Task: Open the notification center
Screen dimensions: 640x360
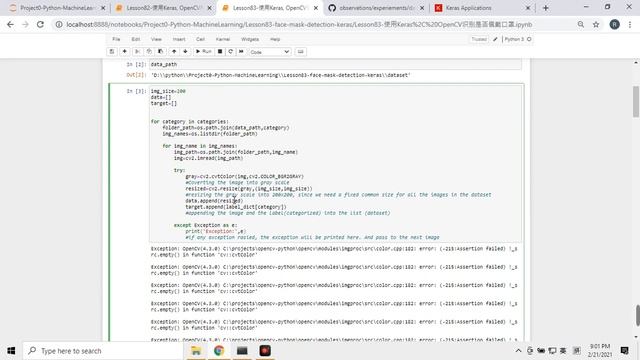Action: coord(624,351)
